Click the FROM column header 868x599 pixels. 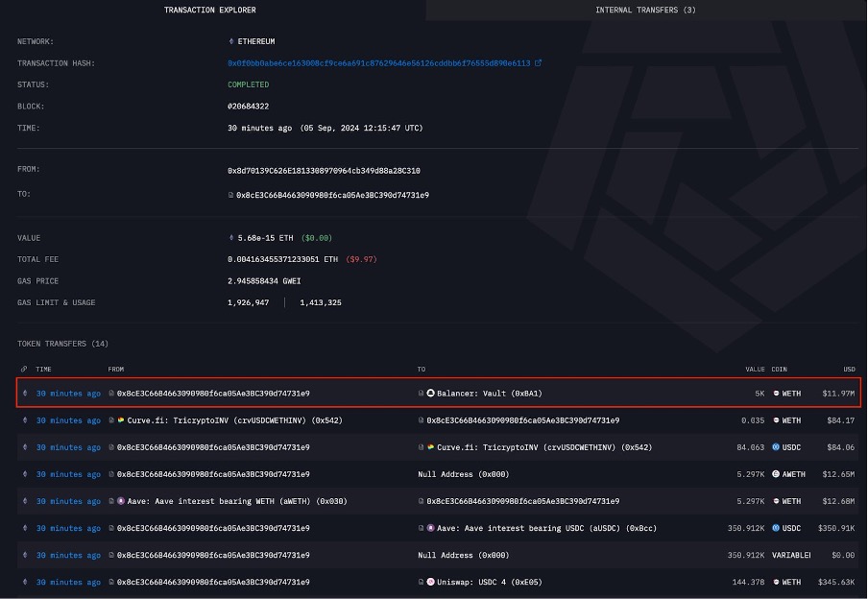(x=115, y=370)
